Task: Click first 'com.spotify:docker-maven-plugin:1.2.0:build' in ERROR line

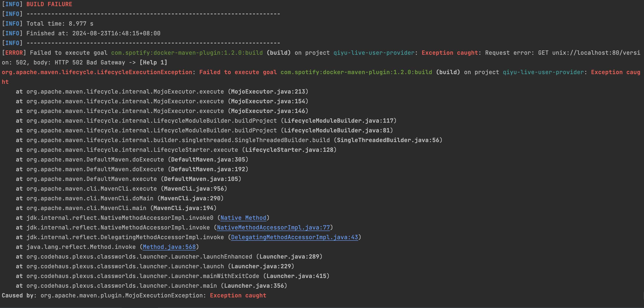Action: pyautogui.click(x=187, y=53)
